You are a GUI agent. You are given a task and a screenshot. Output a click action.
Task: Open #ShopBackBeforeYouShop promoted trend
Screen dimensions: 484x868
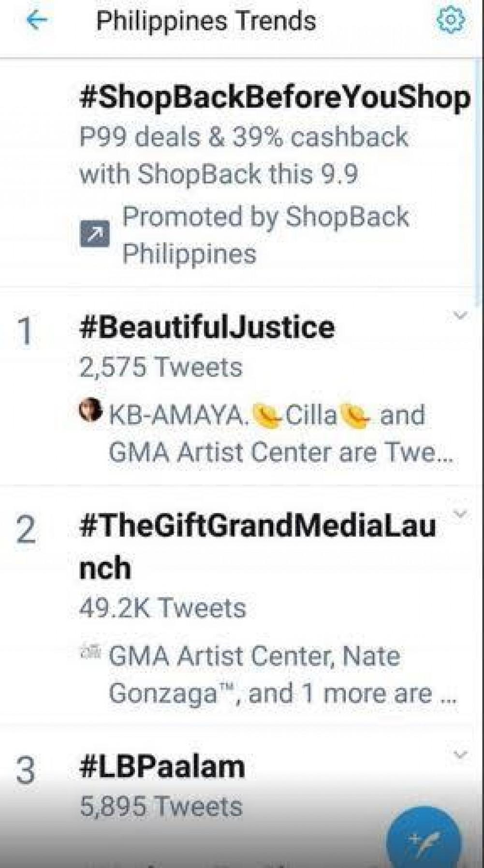(274, 98)
